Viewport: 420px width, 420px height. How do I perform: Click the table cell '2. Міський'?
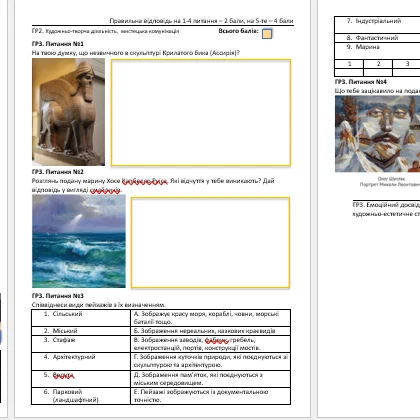81,331
